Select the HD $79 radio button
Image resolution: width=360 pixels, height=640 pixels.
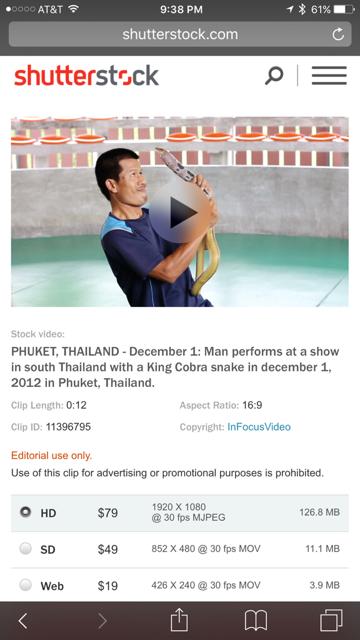(x=25, y=512)
